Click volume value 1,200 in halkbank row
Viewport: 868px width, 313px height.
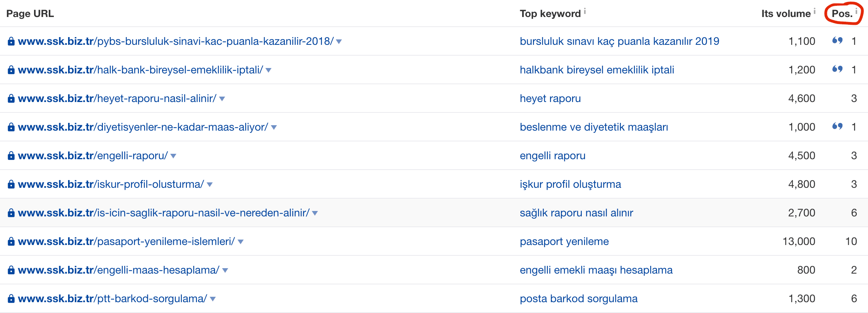coord(802,70)
